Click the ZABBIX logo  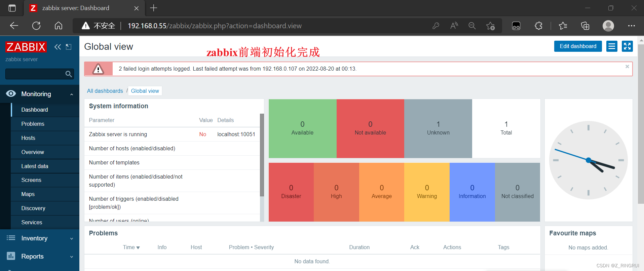point(26,47)
